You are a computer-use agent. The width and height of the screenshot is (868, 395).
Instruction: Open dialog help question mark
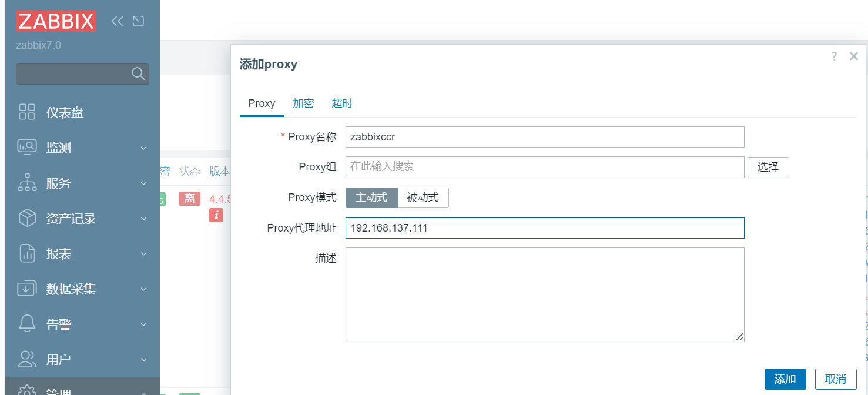pyautogui.click(x=834, y=56)
